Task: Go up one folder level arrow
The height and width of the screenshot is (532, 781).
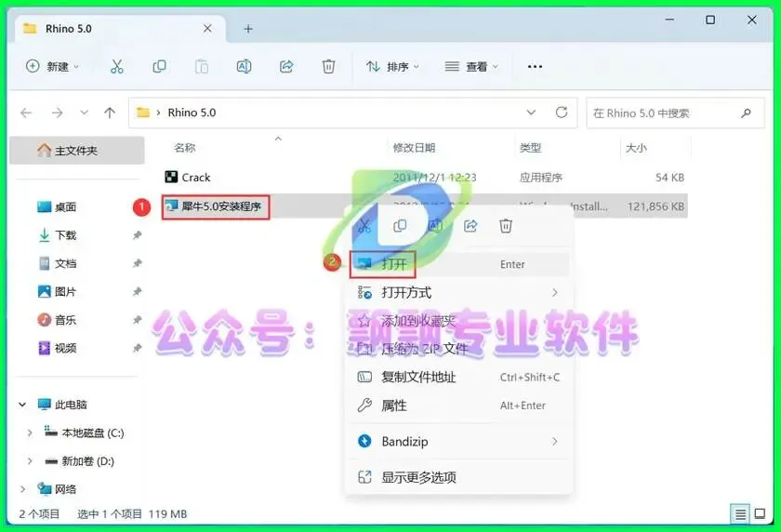Action: tap(110, 113)
